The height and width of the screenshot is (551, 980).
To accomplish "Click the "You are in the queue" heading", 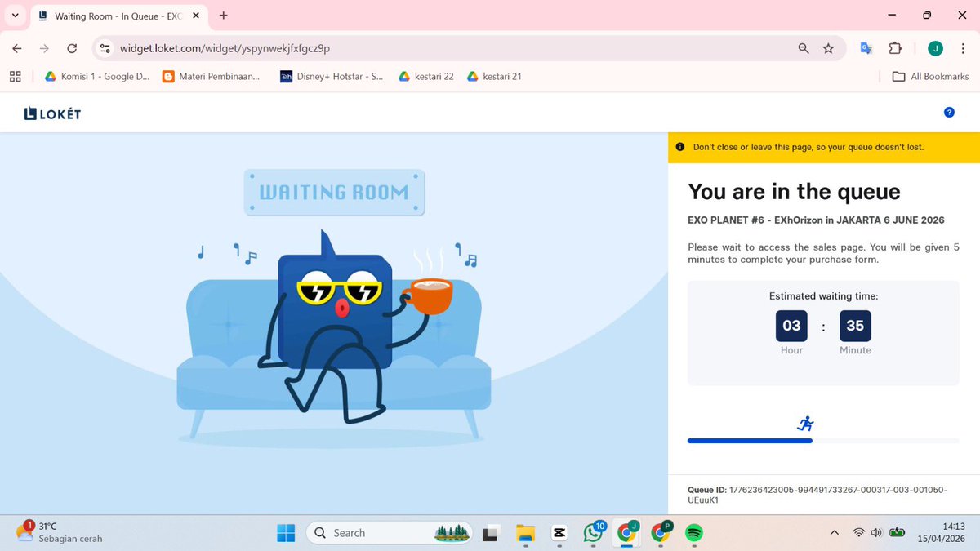I will coord(794,192).
